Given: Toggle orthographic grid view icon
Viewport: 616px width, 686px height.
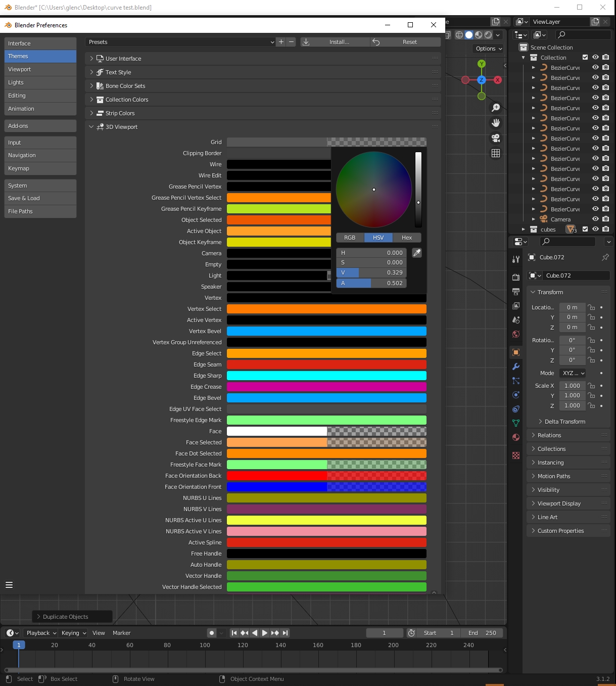Looking at the screenshot, I should [x=496, y=153].
